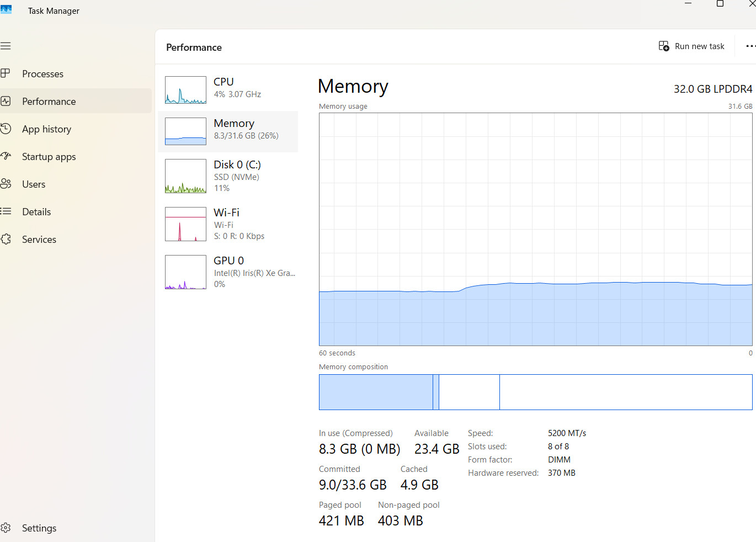Click the 60 seconds axis label
The image size is (756, 542).
[x=337, y=353]
